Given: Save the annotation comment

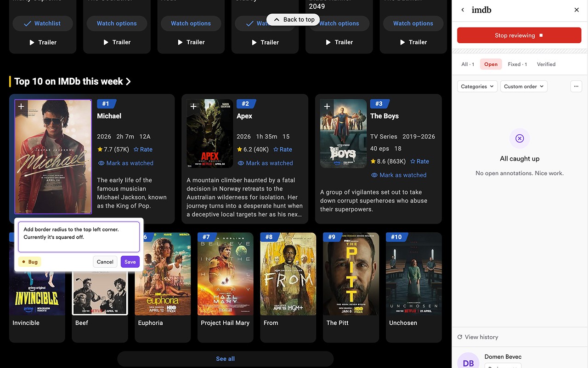Looking at the screenshot, I should point(130,262).
